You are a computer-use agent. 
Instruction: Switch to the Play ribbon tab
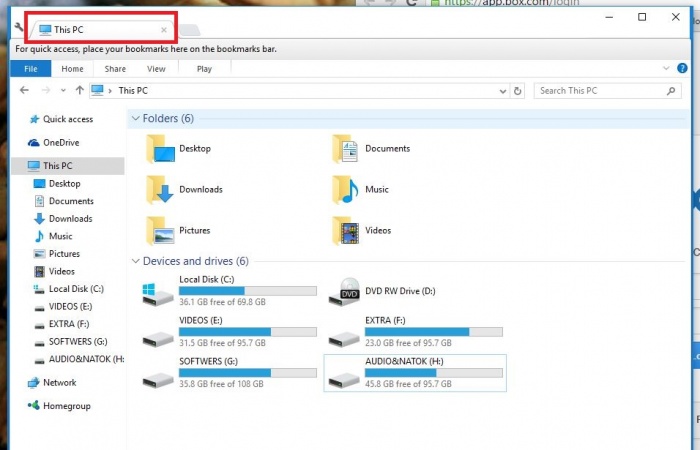click(x=204, y=69)
